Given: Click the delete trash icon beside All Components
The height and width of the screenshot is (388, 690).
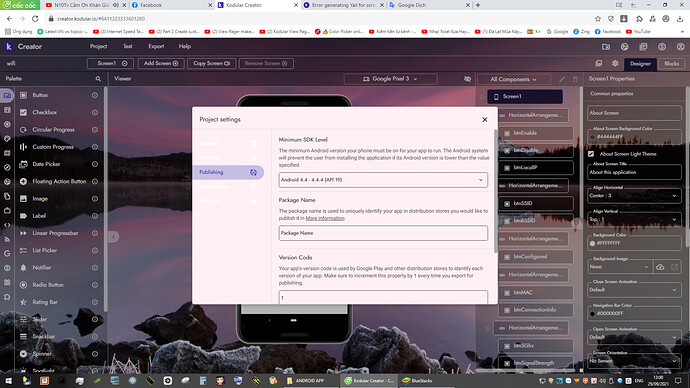Looking at the screenshot, I should point(575,79).
